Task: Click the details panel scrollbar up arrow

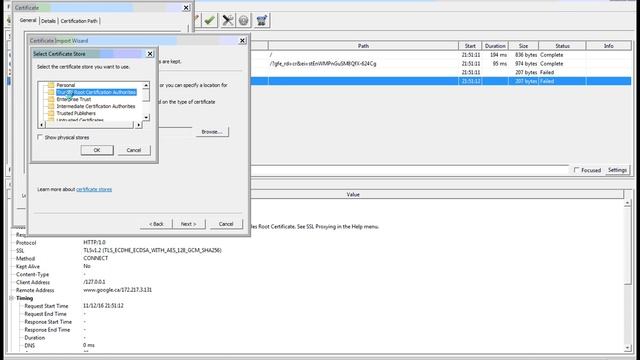Action: coord(627,203)
